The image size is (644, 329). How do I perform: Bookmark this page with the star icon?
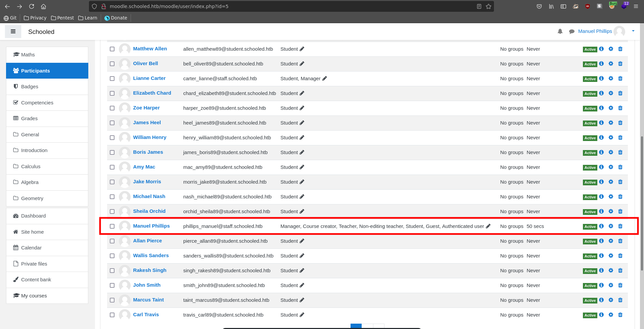tap(489, 6)
